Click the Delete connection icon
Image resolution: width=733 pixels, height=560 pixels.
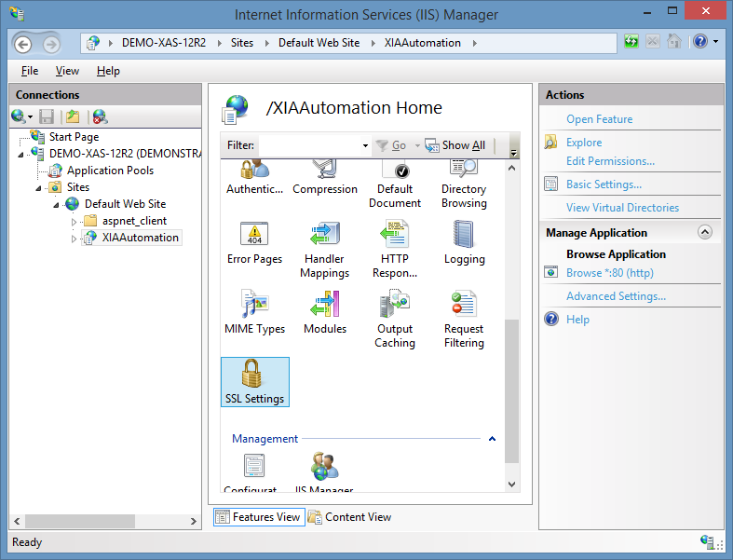pos(100,116)
